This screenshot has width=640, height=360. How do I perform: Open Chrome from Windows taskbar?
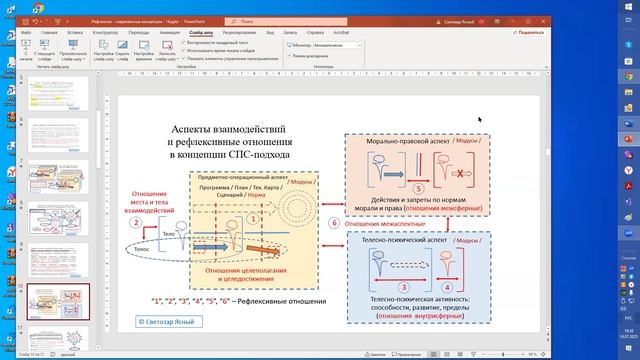coord(629,76)
